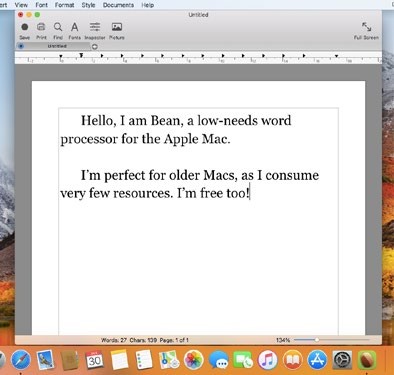Click the Save toolbar icon

[25, 27]
